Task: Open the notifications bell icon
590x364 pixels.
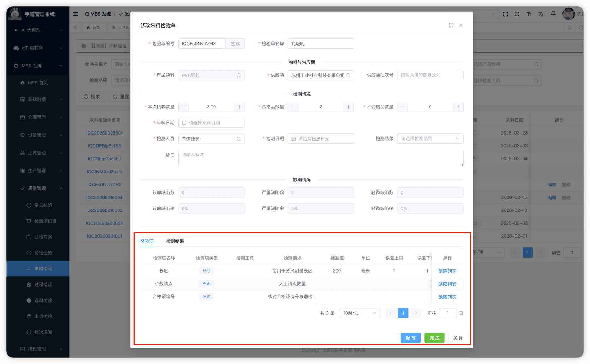Action: (553, 14)
